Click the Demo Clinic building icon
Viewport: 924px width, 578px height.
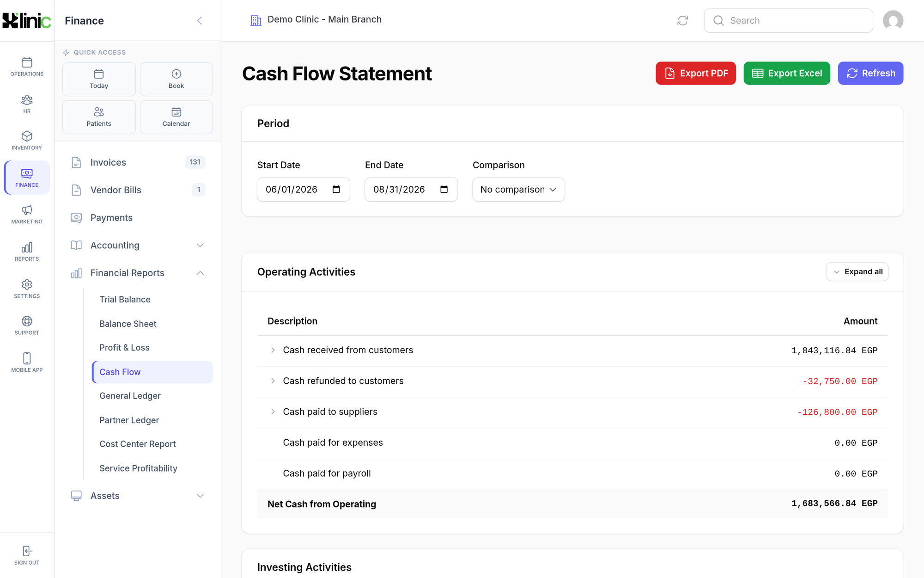256,20
